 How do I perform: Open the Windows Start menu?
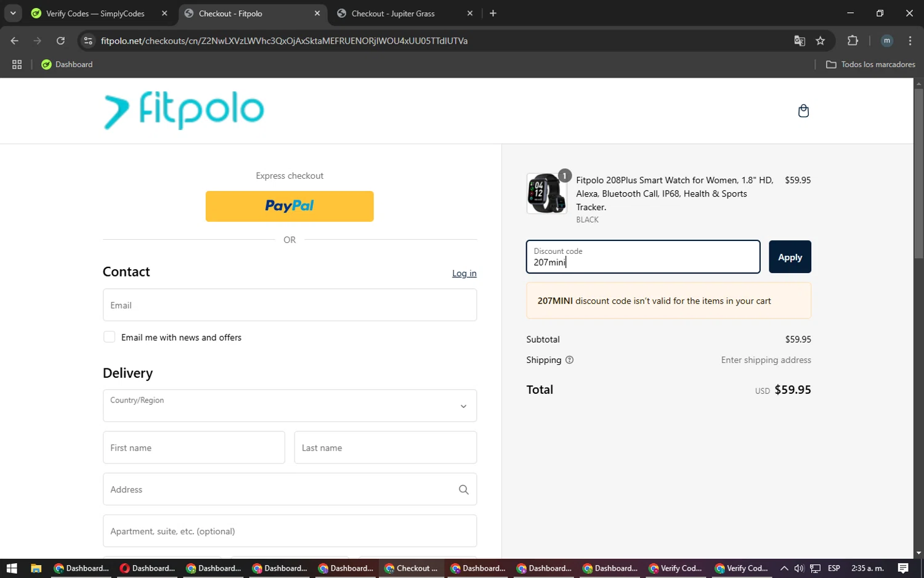coord(11,568)
